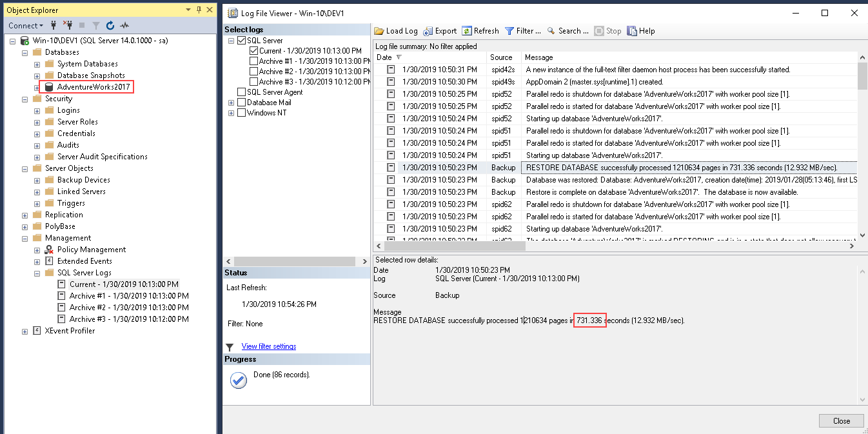The image size is (868, 434).
Task: Check the Archive #1 log checkbox
Action: pyautogui.click(x=254, y=61)
